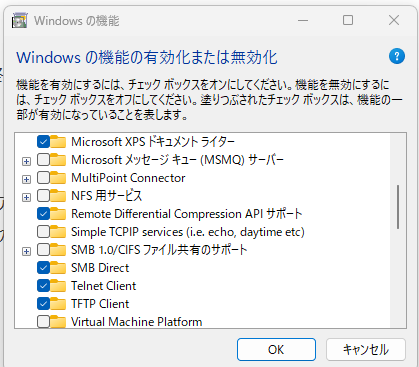Select Remote Differential Compression API サポート label
This screenshot has height=367, width=419.
(x=187, y=214)
